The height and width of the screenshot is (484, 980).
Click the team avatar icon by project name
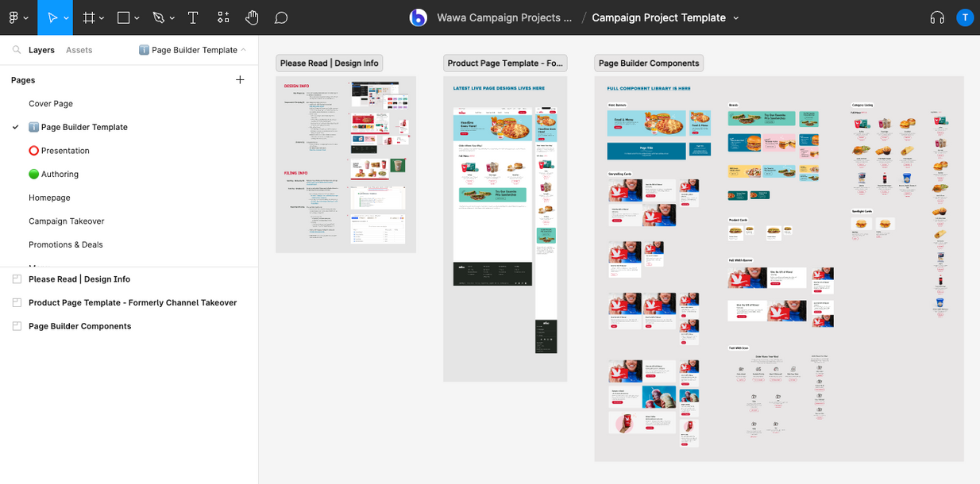(419, 17)
